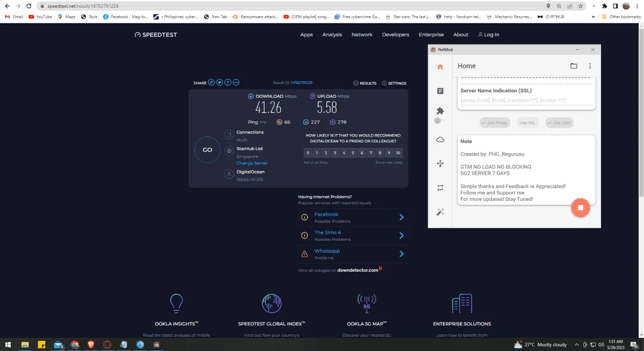Open the About menu
This screenshot has height=351, width=644.
461,35
